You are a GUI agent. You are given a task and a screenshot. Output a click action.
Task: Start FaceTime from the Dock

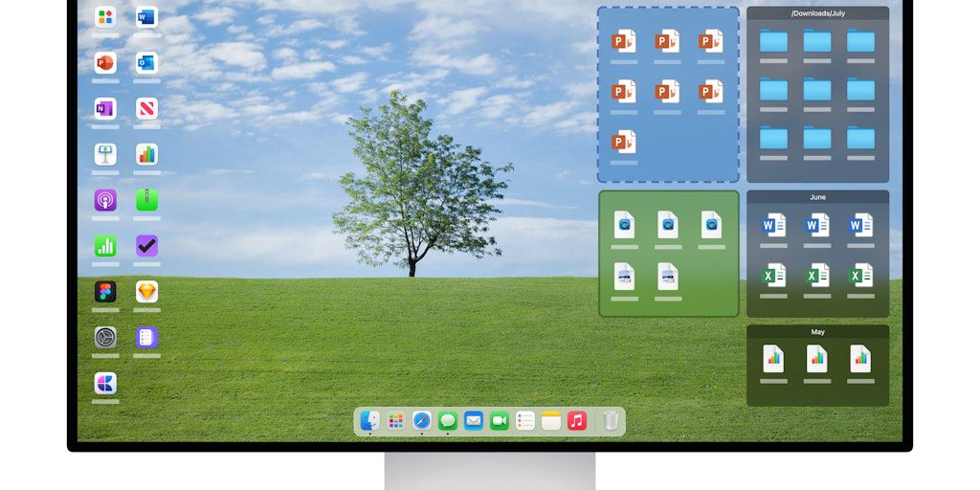(500, 421)
